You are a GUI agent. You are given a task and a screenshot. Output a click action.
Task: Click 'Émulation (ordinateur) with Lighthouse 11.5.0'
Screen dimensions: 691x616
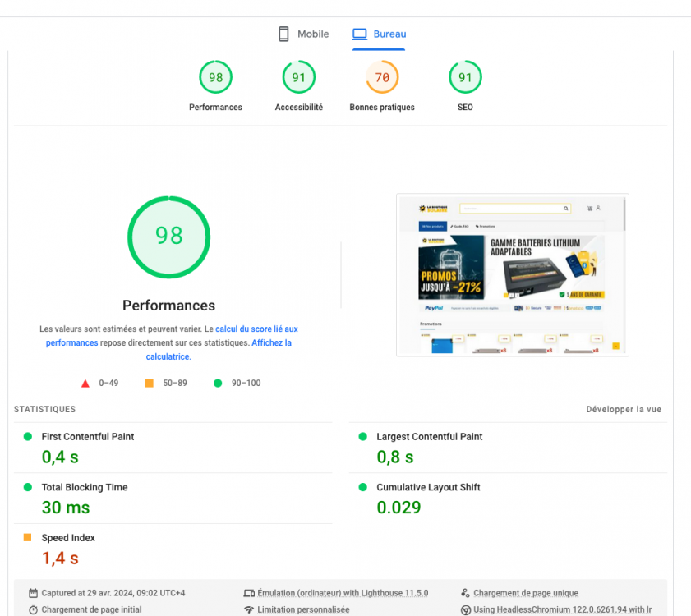pyautogui.click(x=343, y=593)
